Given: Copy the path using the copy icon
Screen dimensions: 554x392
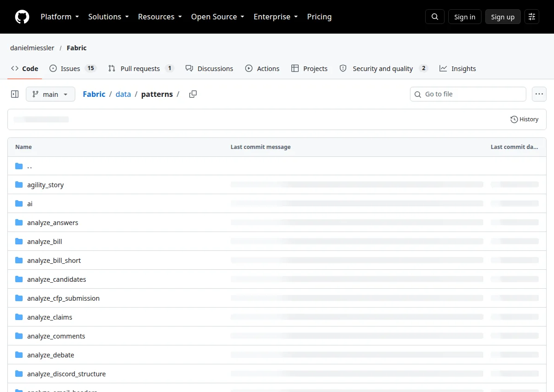Looking at the screenshot, I should [193, 94].
